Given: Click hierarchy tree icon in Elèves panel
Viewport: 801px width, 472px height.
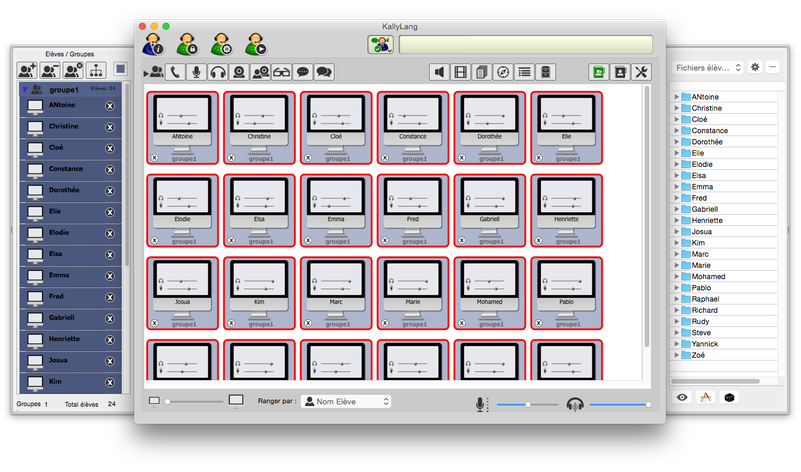Looking at the screenshot, I should point(96,69).
